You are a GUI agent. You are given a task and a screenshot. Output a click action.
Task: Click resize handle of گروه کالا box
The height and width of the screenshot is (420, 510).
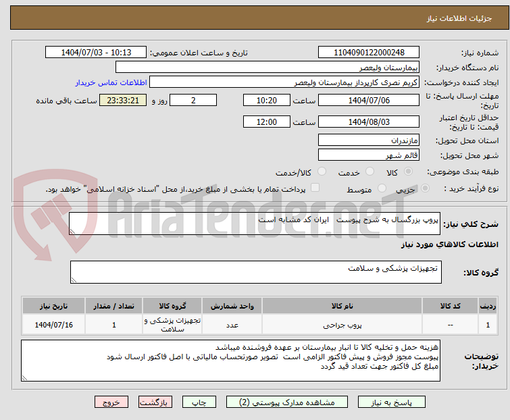pos(74,280)
